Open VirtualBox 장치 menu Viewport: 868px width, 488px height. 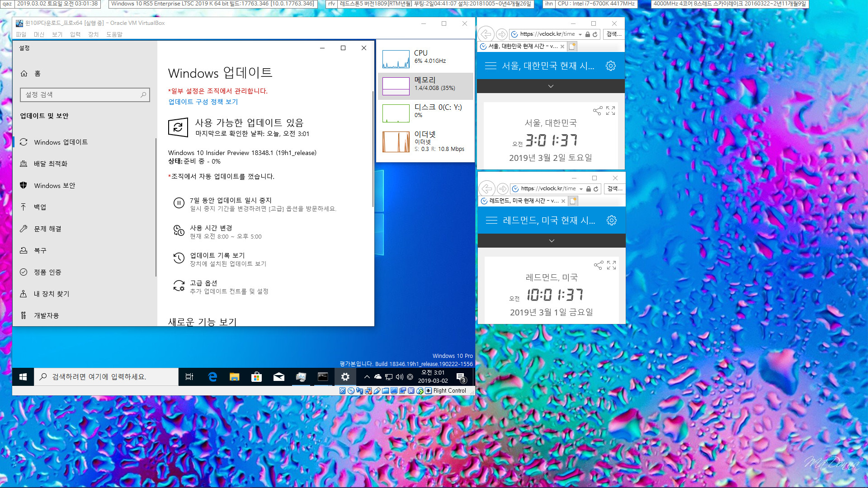click(x=93, y=34)
